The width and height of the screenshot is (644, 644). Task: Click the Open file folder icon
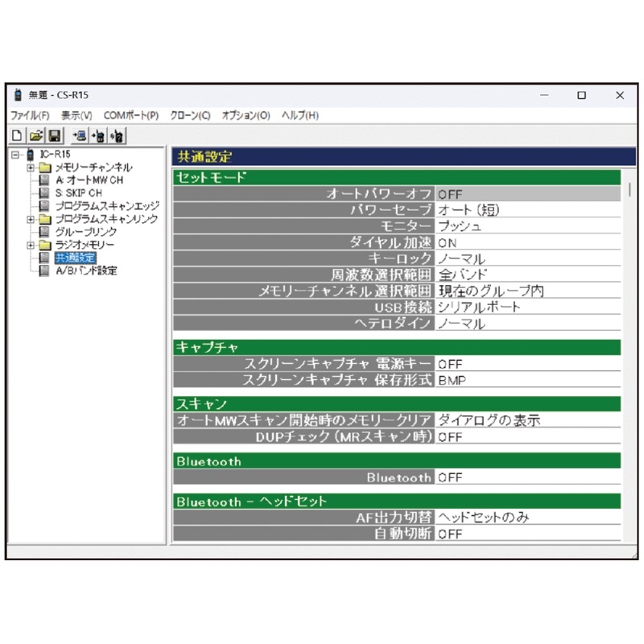pyautogui.click(x=35, y=135)
